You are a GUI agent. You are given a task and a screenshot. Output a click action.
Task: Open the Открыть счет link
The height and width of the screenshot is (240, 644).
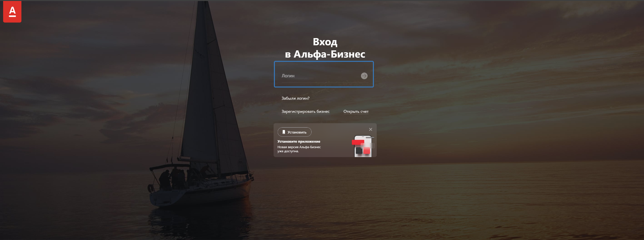[356, 111]
